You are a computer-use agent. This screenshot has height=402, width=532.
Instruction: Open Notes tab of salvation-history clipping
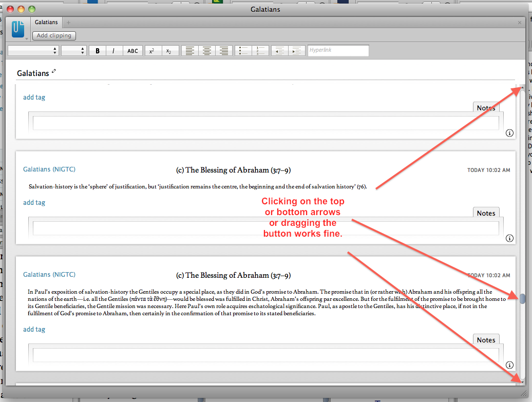point(486,213)
